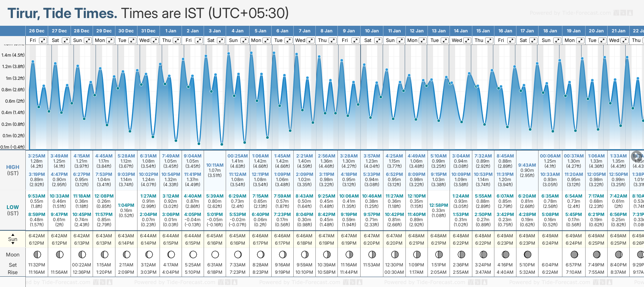This screenshot has height=287, width=644.
Task: Click the Sun row label with arrows
Action: [x=12, y=239]
